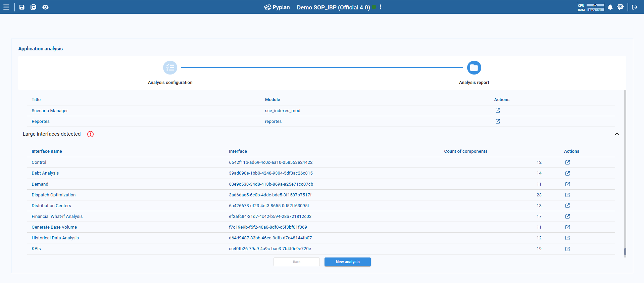Click component count 23 for Dispatch Optimization
Image resolution: width=644 pixels, height=283 pixels.
[539, 195]
